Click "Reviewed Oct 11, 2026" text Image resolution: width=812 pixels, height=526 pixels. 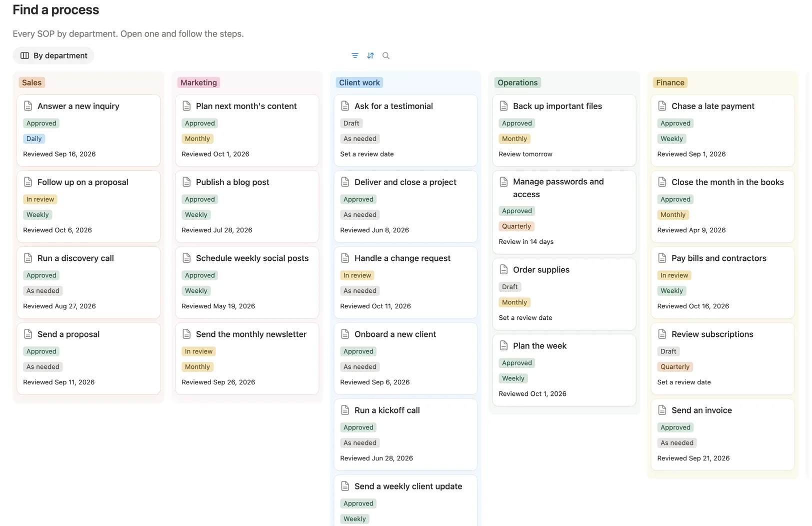pos(375,306)
